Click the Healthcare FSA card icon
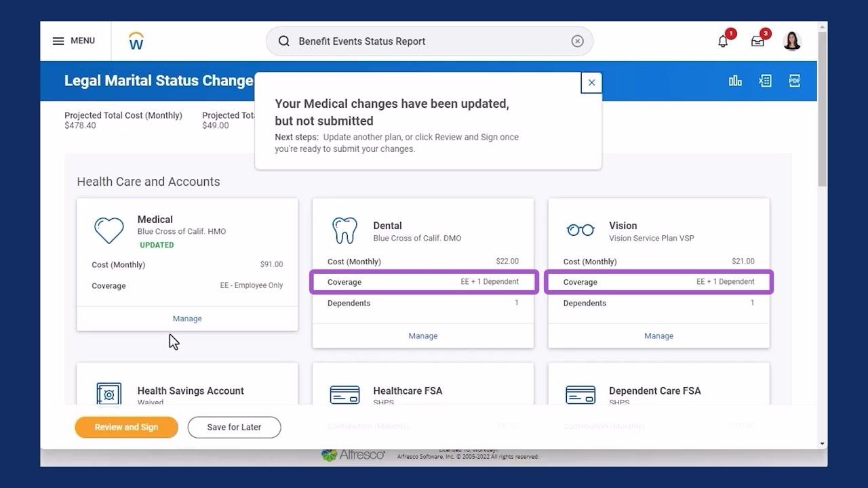Viewport: 868px width, 488px height. [x=344, y=394]
